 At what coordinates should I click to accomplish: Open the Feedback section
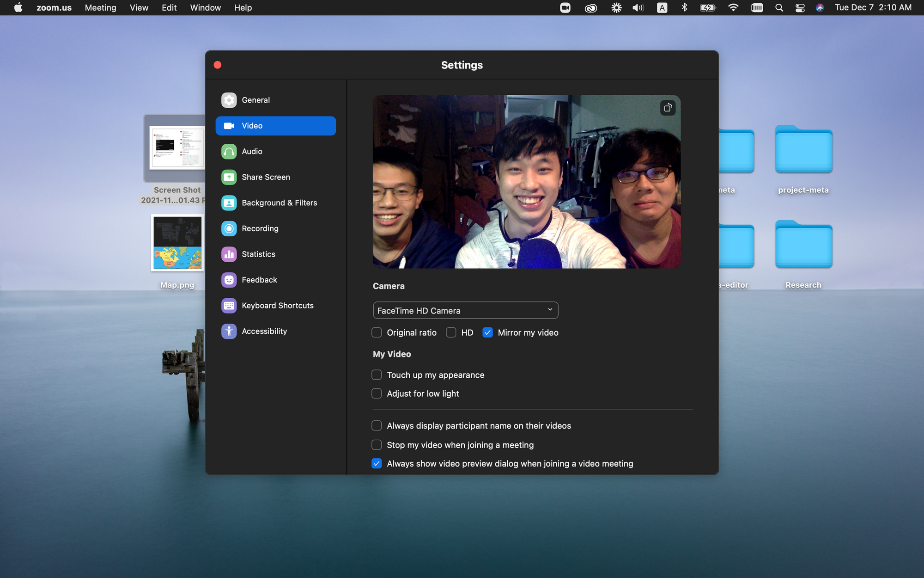click(259, 280)
